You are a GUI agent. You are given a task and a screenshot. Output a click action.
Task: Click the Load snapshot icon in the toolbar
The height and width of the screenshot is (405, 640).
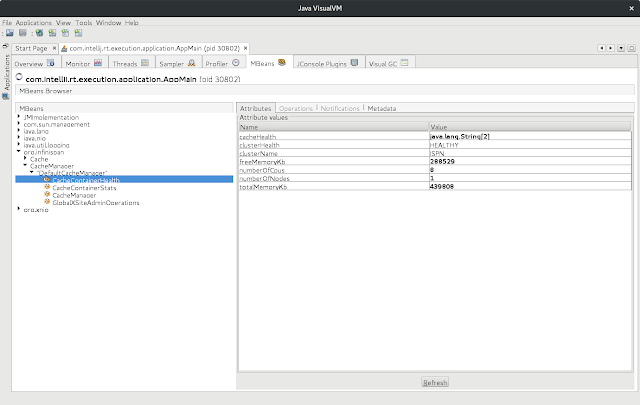[x=10, y=33]
